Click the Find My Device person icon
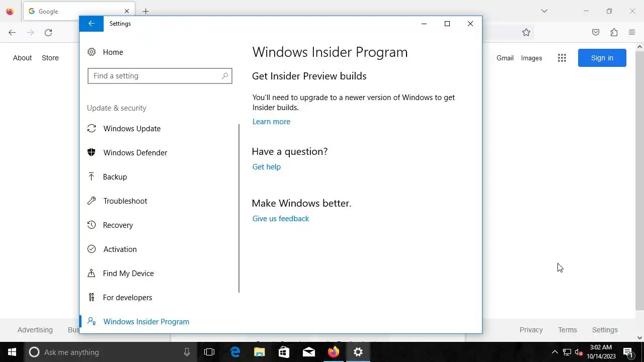The width and height of the screenshot is (644, 362). click(x=91, y=273)
